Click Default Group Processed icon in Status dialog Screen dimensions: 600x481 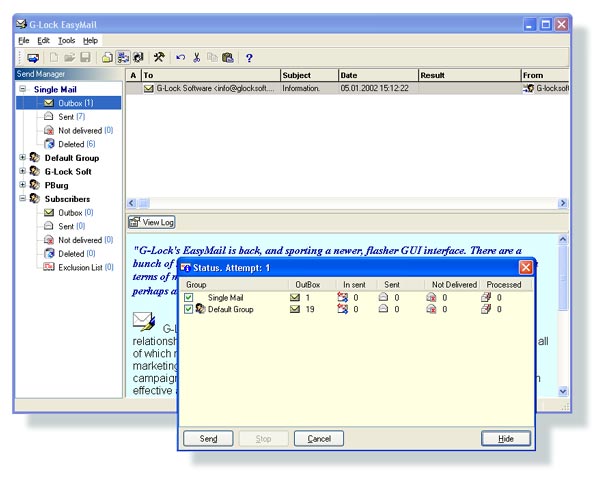point(486,309)
